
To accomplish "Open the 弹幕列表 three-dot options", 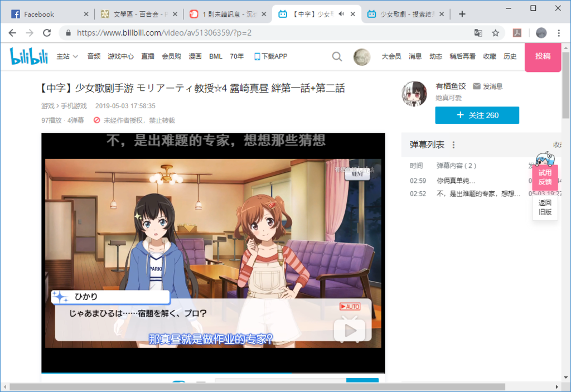I will (453, 145).
